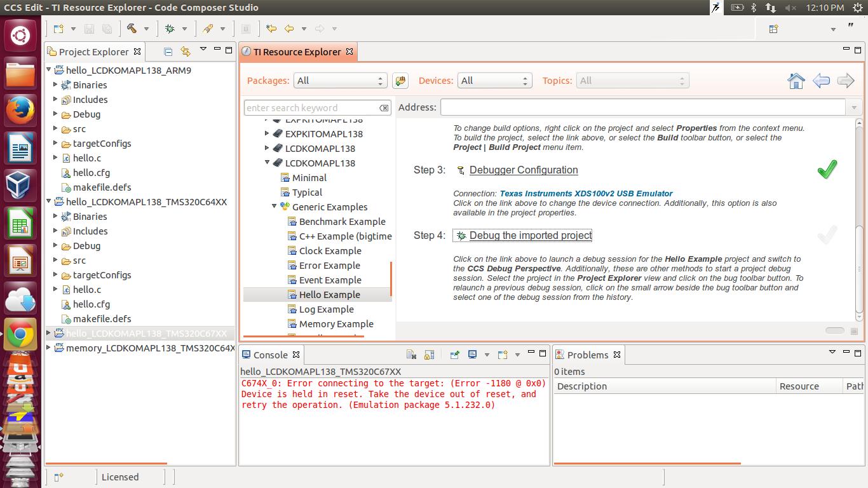Open the Bluetooth indicator menu
Screen dimensions: 868x488
(754, 8)
